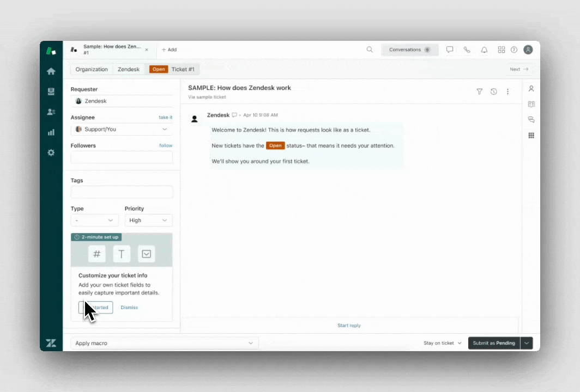Click the ticket title SAMPLE: How does Zendesk work
Screen dimensions: 580x392
pos(239,88)
